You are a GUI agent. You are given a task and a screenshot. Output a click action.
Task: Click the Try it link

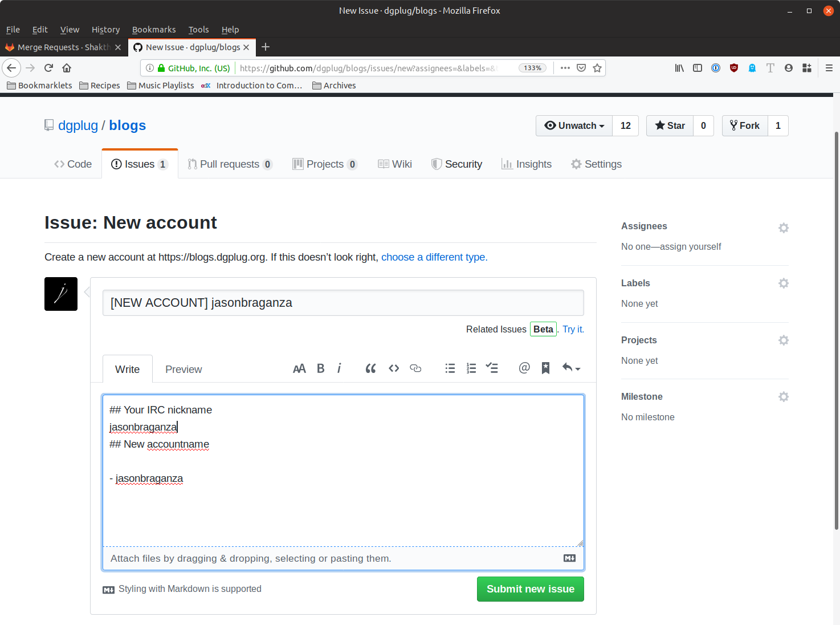(x=573, y=329)
